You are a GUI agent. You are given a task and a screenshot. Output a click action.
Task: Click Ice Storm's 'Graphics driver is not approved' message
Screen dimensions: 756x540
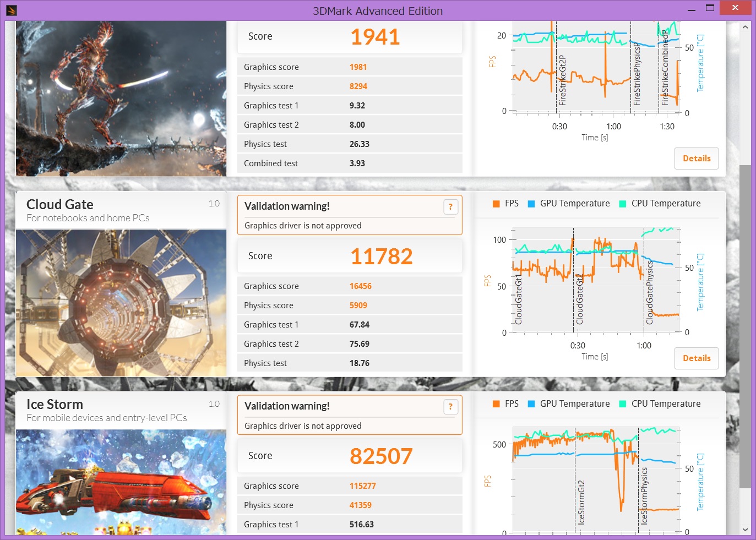303,426
